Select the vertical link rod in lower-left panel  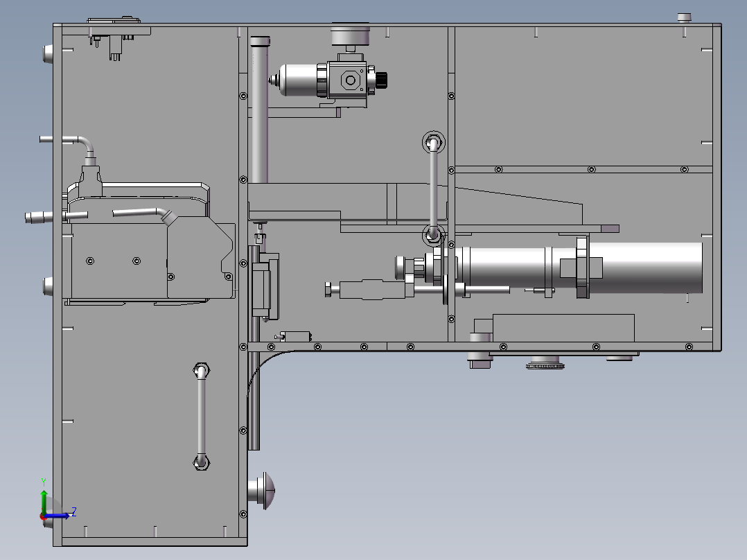pos(201,417)
